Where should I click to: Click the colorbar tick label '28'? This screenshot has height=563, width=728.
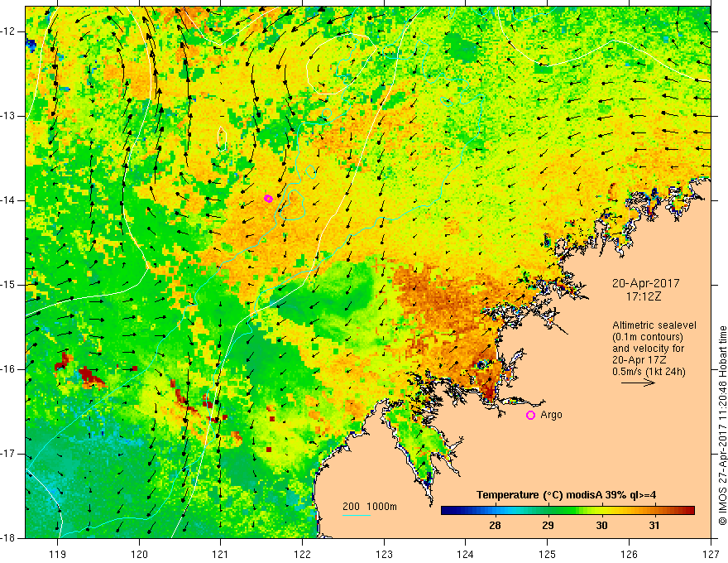tap(495, 526)
